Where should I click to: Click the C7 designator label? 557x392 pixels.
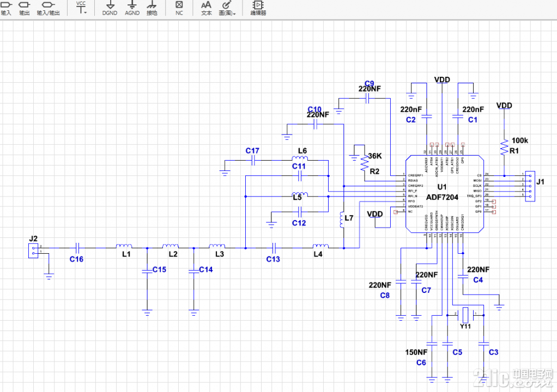tap(426, 290)
